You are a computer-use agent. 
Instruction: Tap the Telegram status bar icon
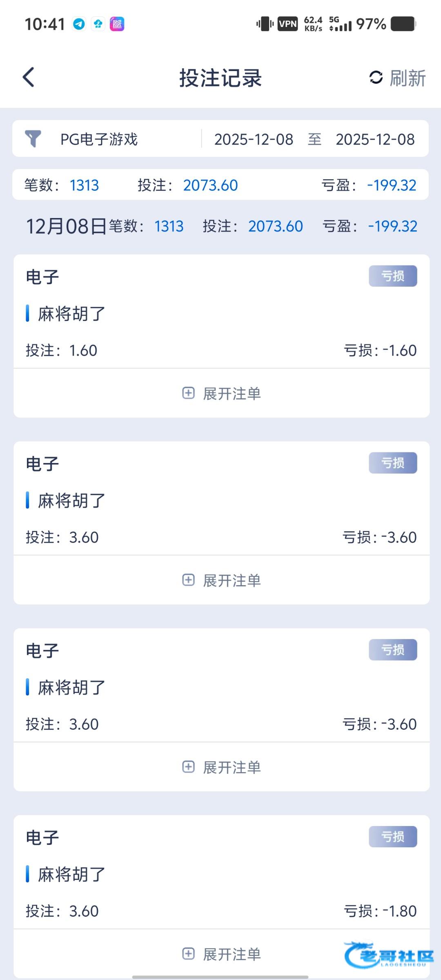(x=79, y=24)
